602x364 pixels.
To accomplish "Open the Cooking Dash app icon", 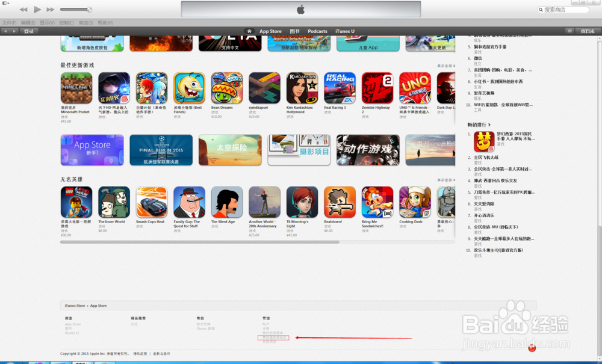I will coord(415,202).
